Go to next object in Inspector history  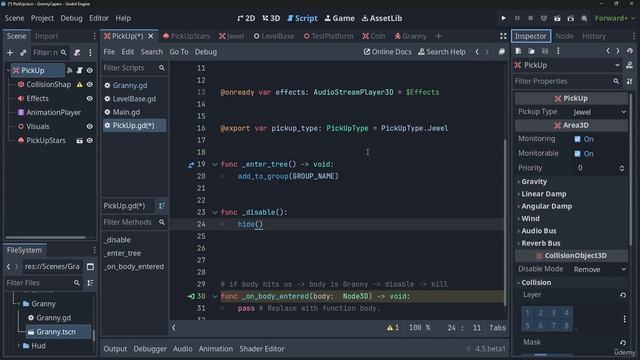pyautogui.click(x=618, y=51)
